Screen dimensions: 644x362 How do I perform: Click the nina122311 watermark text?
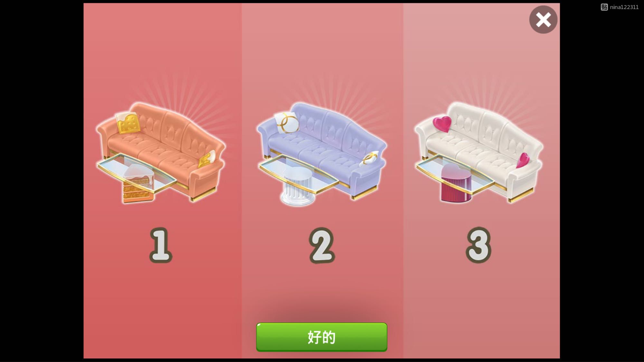tap(624, 7)
